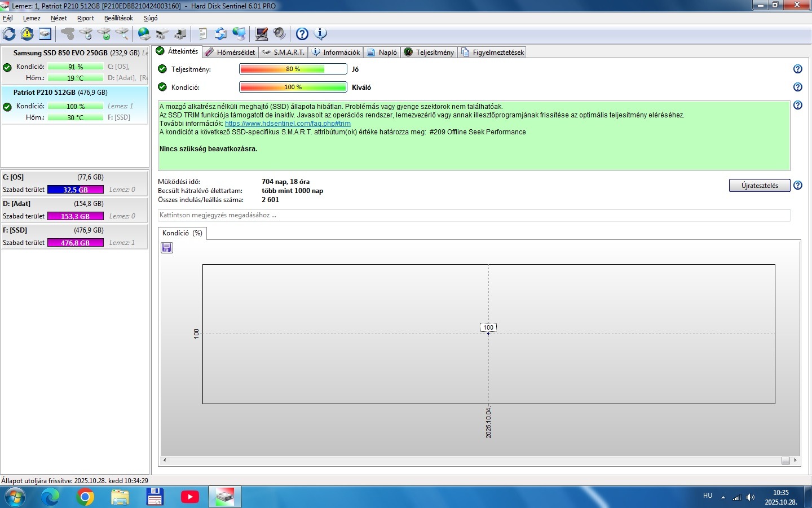Click the disk drive window toolbar icon

click(45, 34)
